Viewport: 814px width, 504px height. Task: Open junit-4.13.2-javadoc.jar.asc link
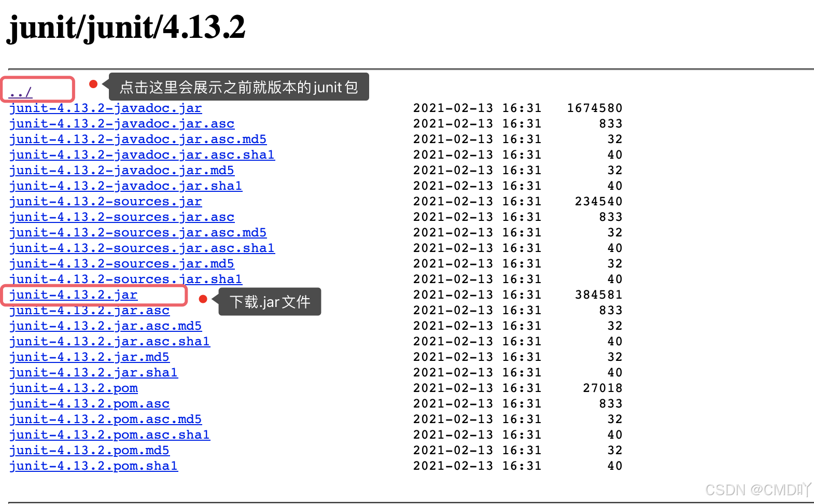(122, 124)
